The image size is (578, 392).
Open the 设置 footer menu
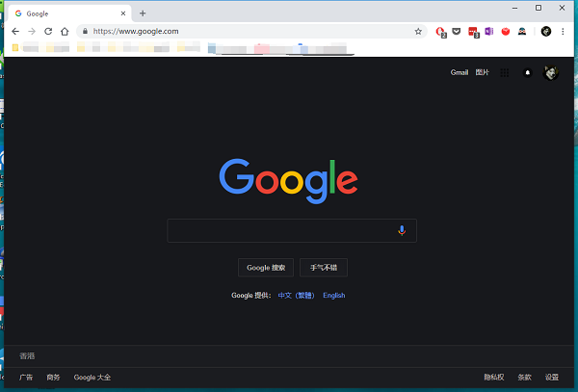552,378
